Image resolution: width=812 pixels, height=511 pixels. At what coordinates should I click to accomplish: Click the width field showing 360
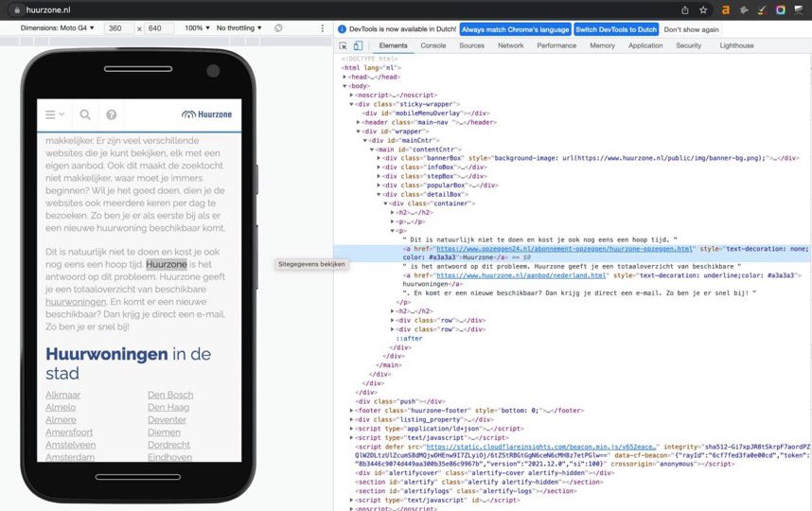click(x=118, y=28)
